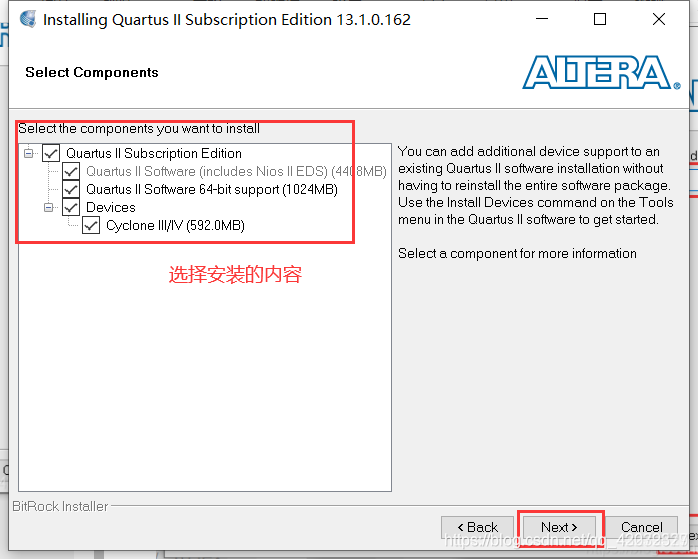Select Quartus II Subscription Edition label
The height and width of the screenshot is (559, 698).
(154, 154)
